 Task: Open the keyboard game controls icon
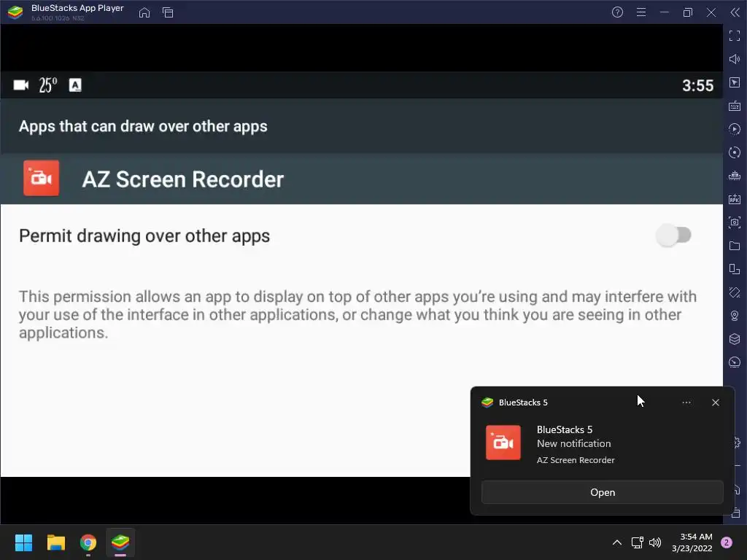(x=735, y=106)
